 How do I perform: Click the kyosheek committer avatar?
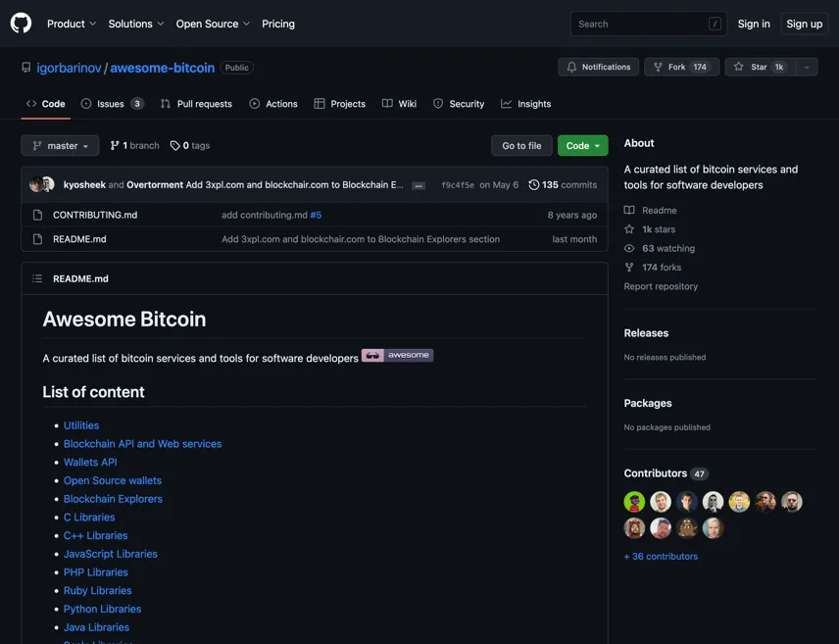[x=36, y=184]
